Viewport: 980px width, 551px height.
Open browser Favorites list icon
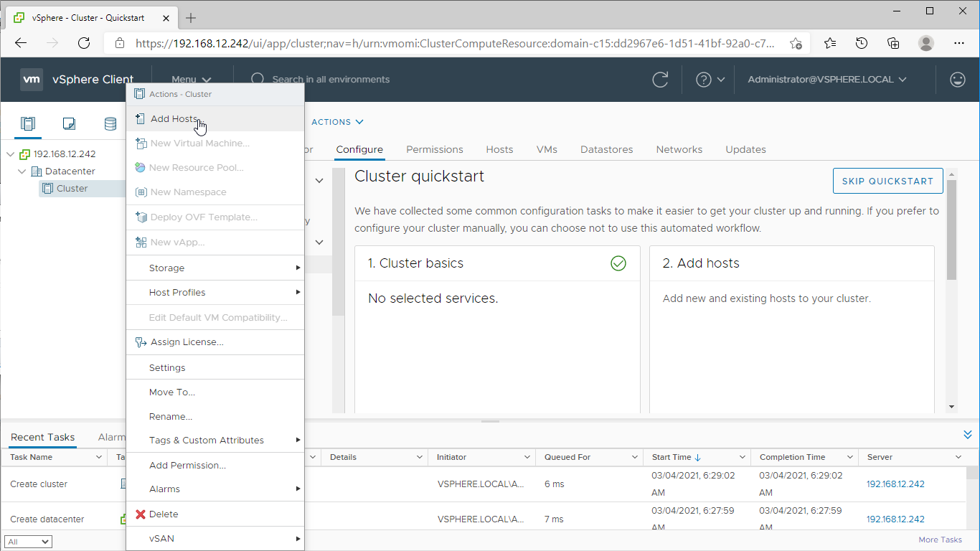point(830,43)
